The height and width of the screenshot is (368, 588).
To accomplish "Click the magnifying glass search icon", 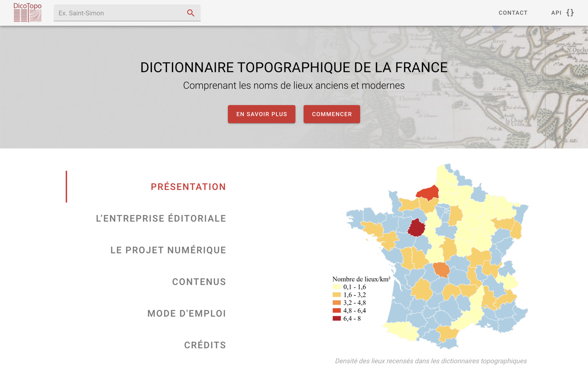I will click(x=190, y=13).
